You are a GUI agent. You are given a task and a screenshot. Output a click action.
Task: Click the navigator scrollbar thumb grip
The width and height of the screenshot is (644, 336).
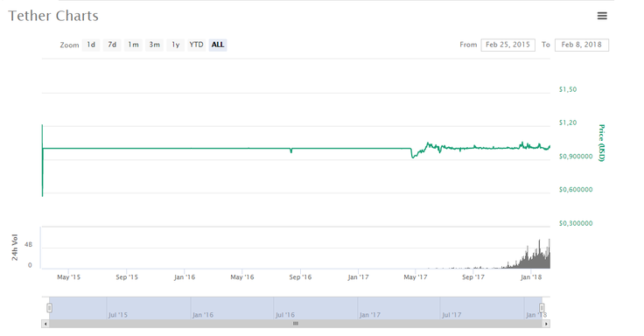tap(295, 324)
